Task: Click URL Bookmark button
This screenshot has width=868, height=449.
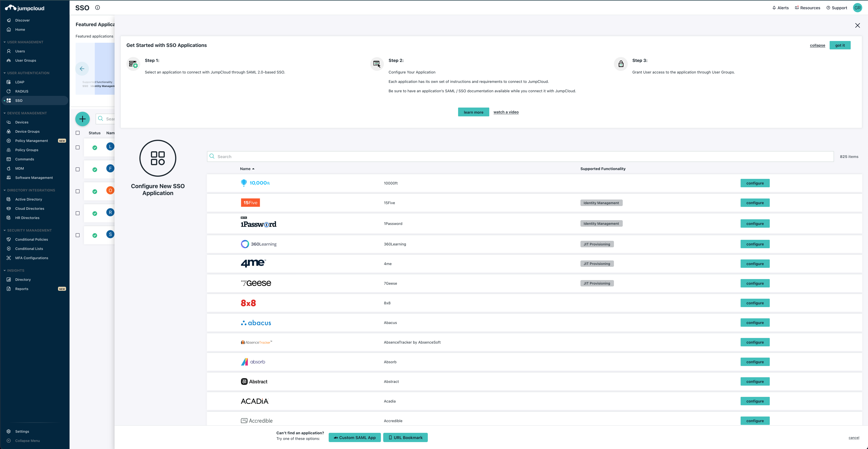Action: click(x=405, y=438)
